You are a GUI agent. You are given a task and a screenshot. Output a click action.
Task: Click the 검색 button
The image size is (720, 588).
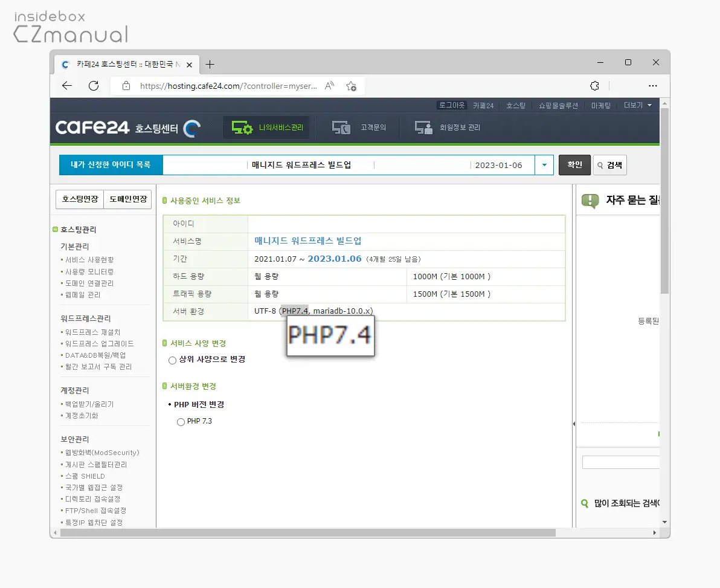pyautogui.click(x=610, y=165)
